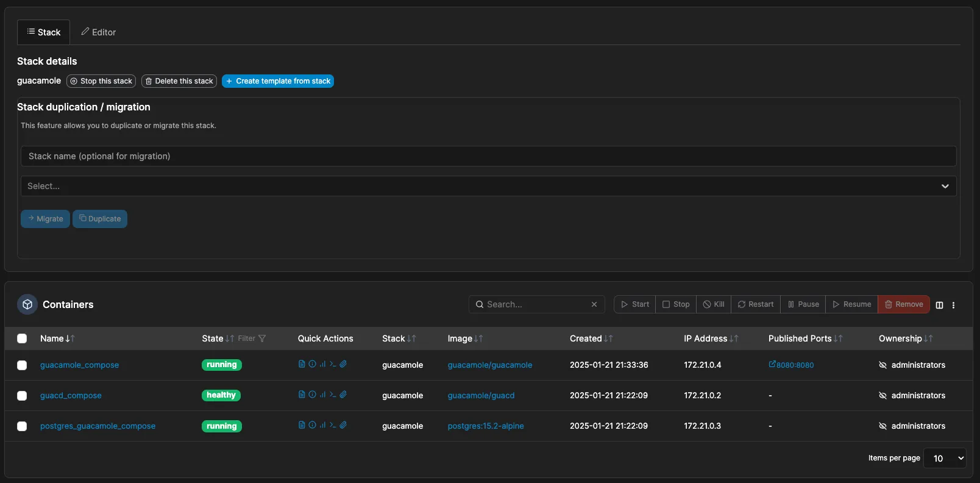
Task: Click ownership icon in guacamole_compose row
Action: coord(882,365)
